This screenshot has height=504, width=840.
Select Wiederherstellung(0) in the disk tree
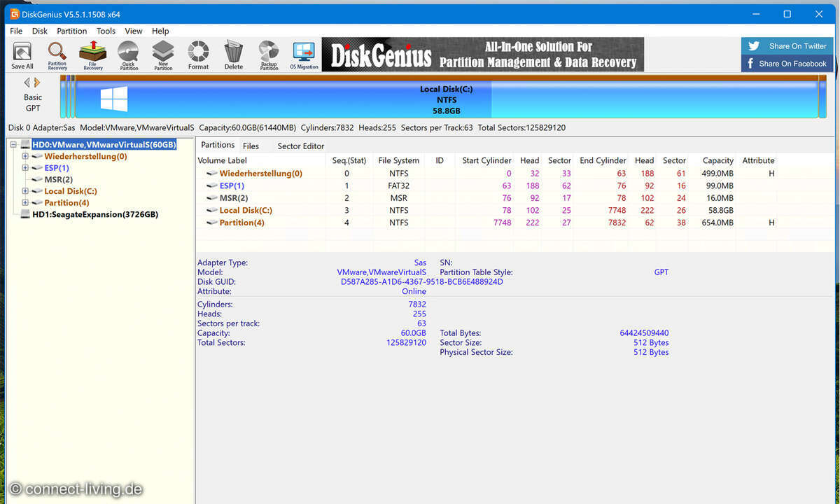pyautogui.click(x=85, y=156)
